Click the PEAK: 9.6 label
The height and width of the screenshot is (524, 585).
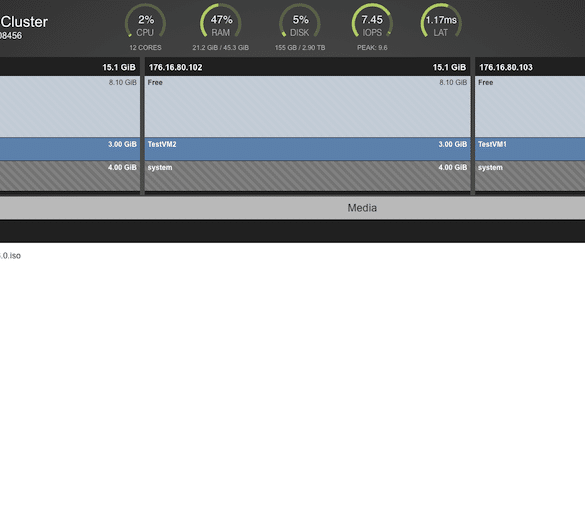pos(372,48)
